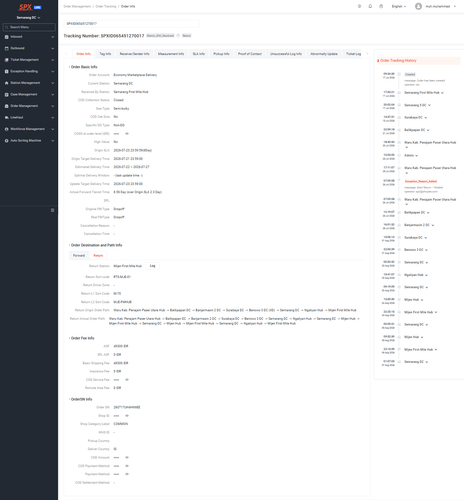Expand Surabaya DC entry after Semarang 5 DC
This screenshot has height=500, width=464.
[426, 118]
